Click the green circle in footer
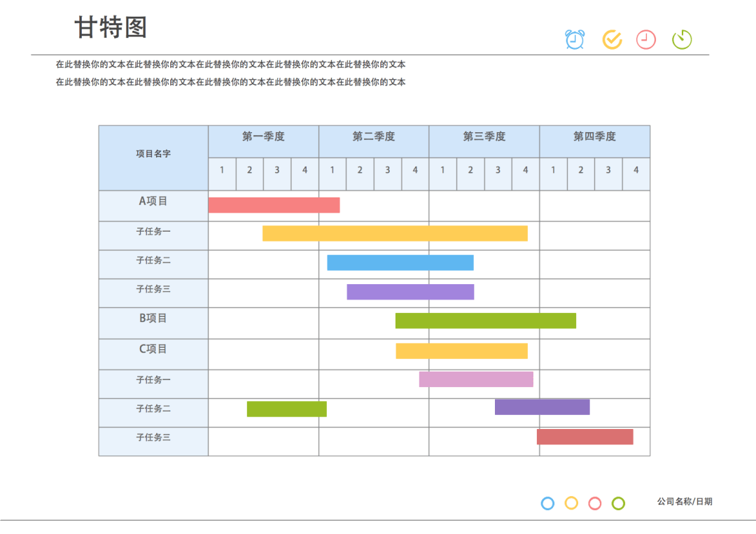Screen dimensions: 756x534 click(x=619, y=503)
